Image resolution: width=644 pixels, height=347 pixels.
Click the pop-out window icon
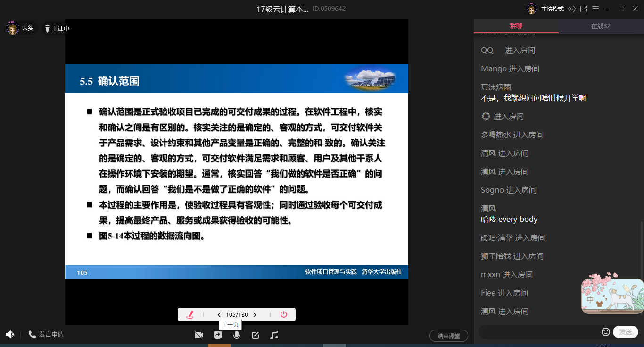click(584, 9)
